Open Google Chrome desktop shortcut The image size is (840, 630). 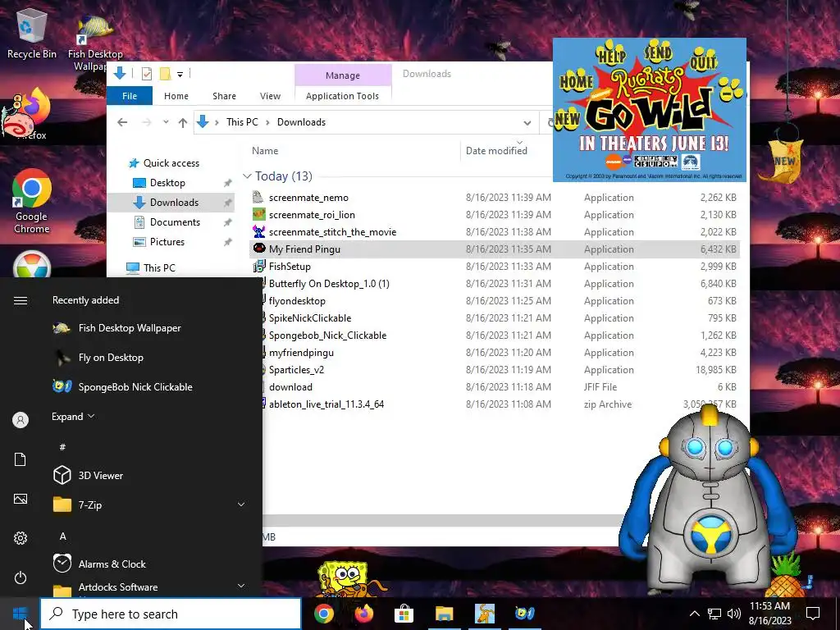[x=32, y=201]
